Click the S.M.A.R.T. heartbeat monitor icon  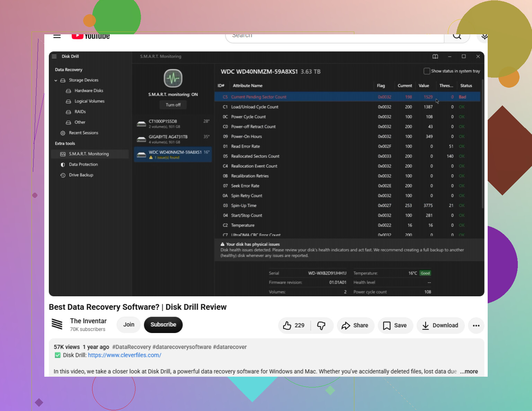point(173,78)
